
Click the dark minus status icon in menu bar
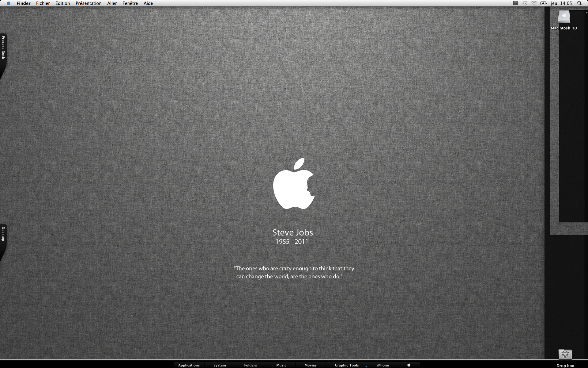516,3
